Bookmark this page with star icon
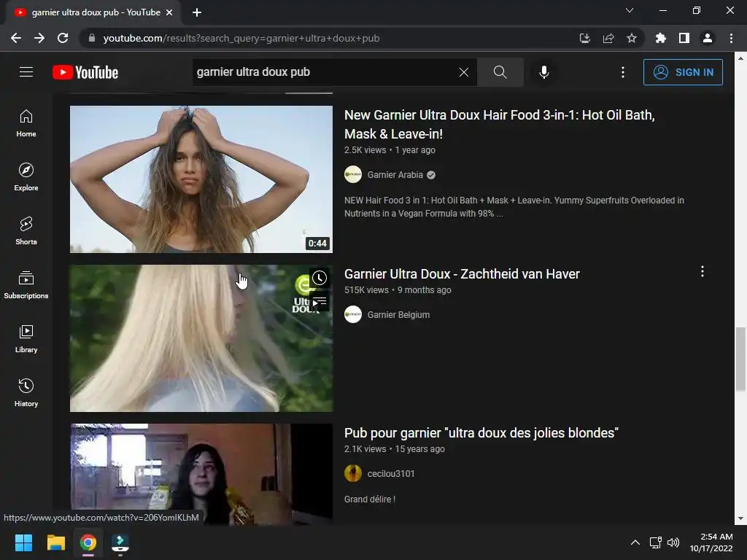The image size is (747, 560). (x=632, y=38)
